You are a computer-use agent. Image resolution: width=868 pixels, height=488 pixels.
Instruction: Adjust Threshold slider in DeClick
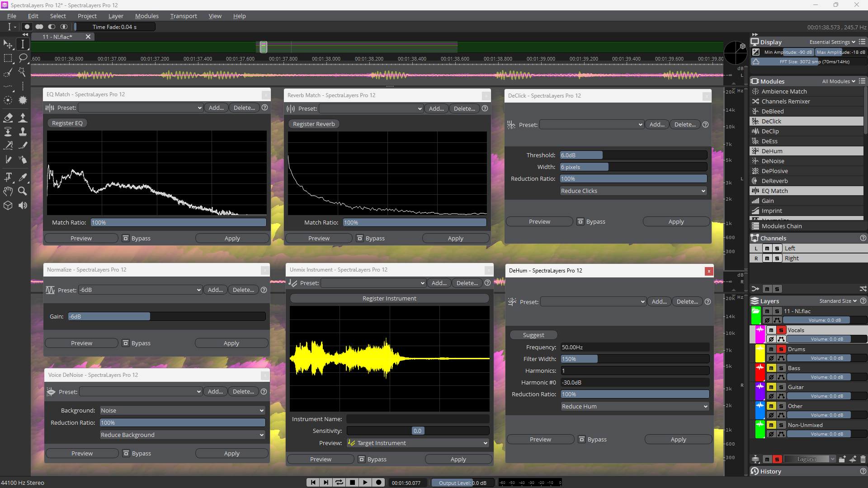tap(633, 155)
